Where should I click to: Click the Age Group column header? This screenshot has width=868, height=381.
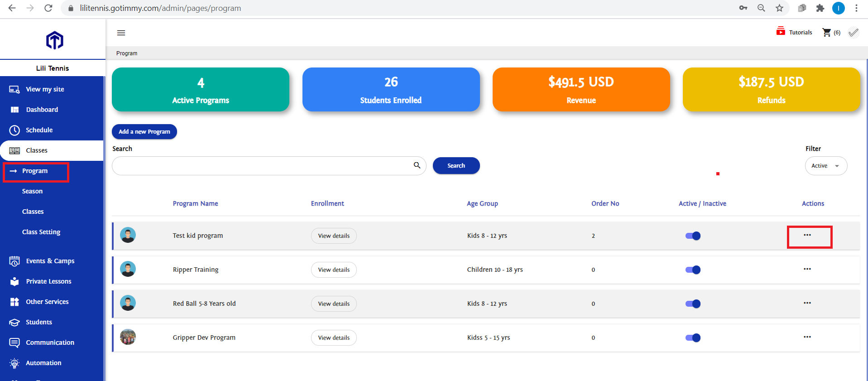pyautogui.click(x=483, y=203)
